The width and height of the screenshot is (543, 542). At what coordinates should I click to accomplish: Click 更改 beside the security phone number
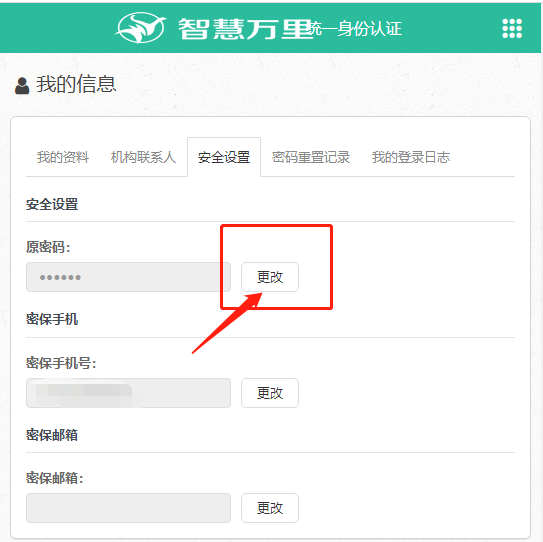tap(270, 393)
